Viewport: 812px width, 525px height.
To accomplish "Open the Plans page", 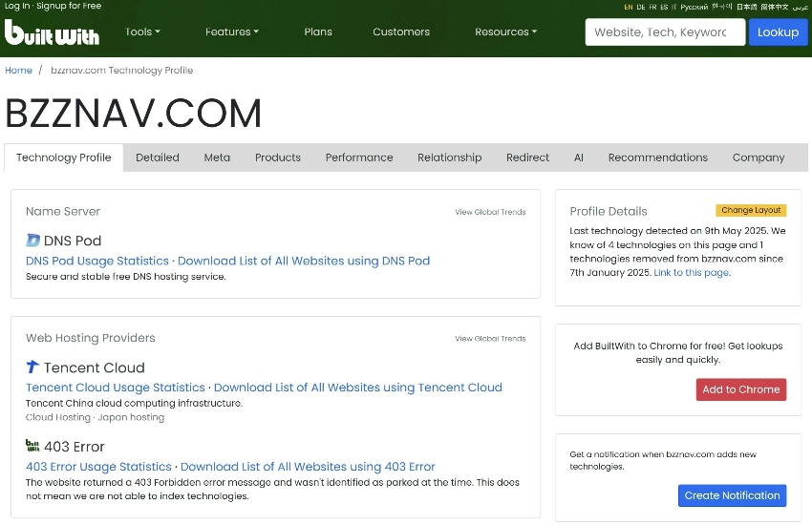I will click(x=318, y=31).
